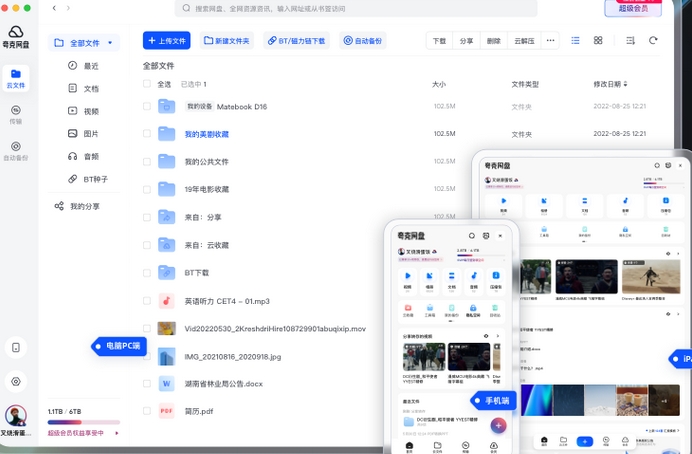Select 文档 in the sidebar
692x454 pixels.
click(83, 88)
